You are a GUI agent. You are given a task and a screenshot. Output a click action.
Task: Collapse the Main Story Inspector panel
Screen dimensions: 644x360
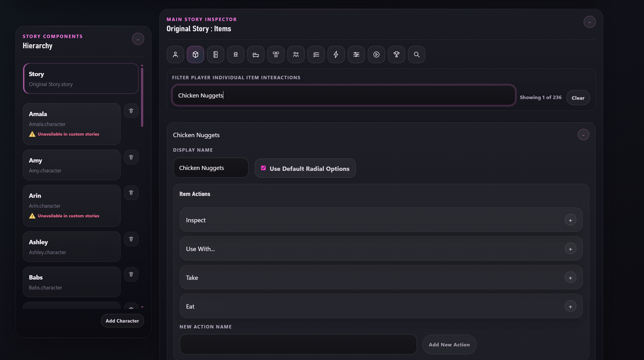(589, 22)
